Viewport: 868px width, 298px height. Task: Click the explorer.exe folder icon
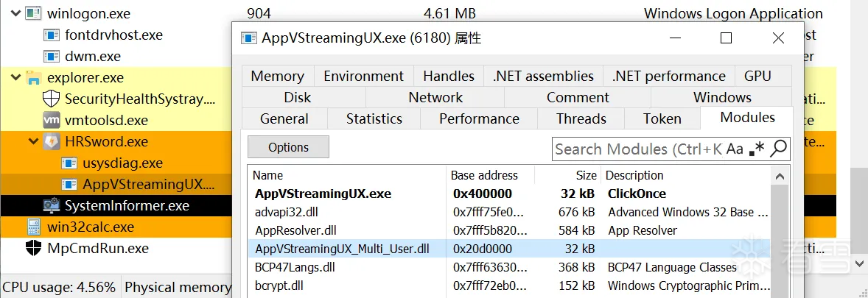click(x=33, y=77)
